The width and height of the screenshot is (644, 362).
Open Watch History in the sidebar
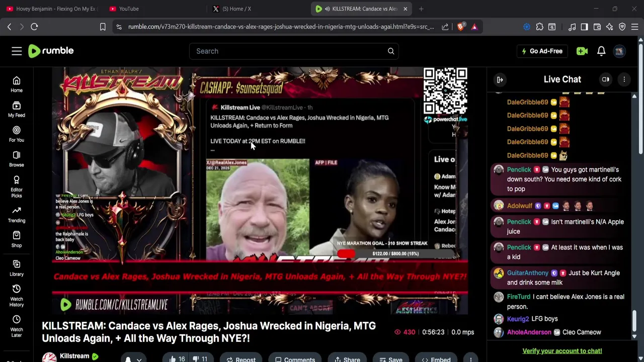17,296
